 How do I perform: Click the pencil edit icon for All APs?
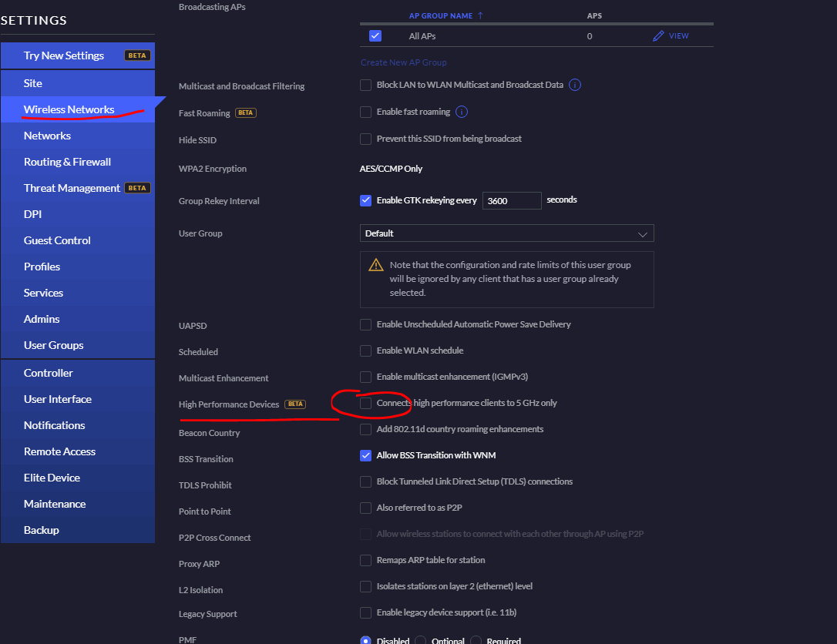[658, 36]
